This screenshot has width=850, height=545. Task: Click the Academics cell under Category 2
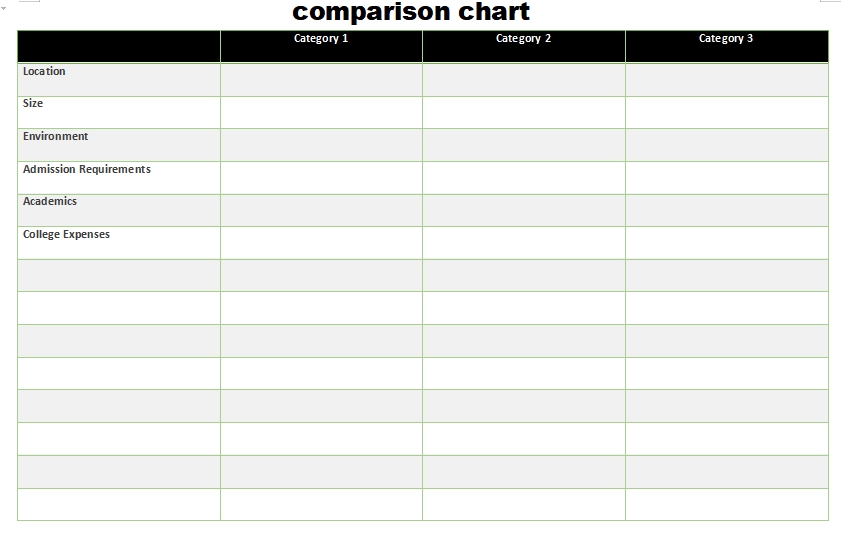524,210
